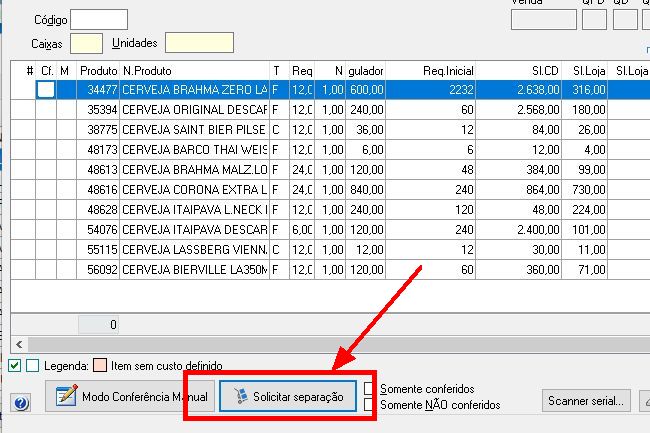Click the hand truck icon on Solicitar separação
This screenshot has width=650, height=433.
(x=240, y=396)
